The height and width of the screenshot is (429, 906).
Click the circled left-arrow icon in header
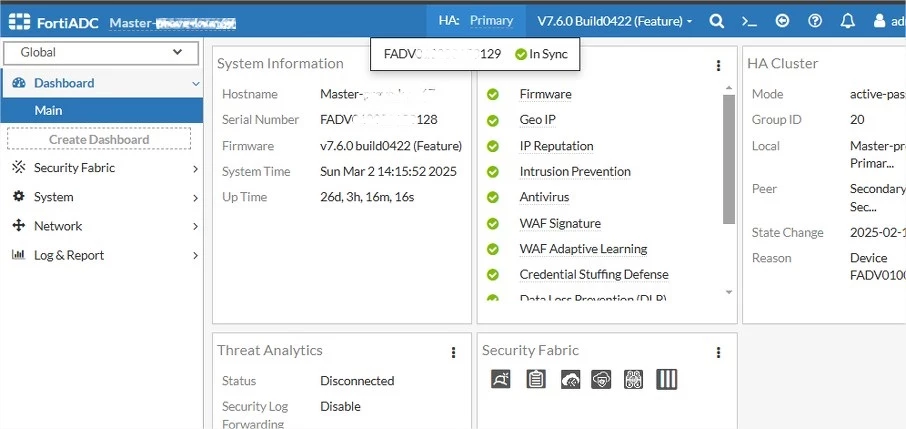(782, 21)
